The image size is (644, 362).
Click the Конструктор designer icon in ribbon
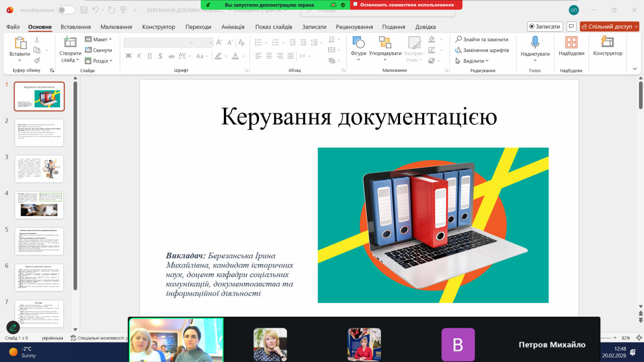(x=607, y=43)
